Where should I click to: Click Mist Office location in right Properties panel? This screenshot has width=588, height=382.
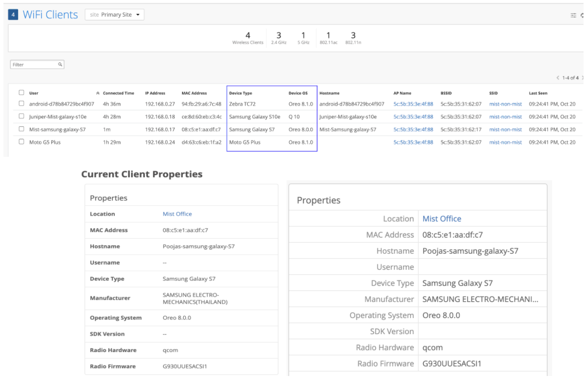click(442, 219)
